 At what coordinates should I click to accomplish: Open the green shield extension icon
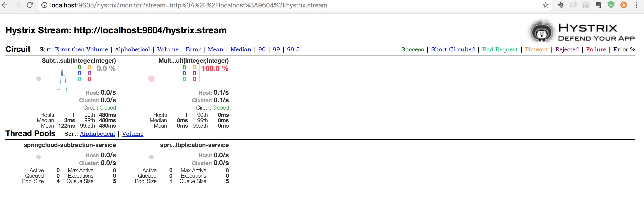click(611, 5)
